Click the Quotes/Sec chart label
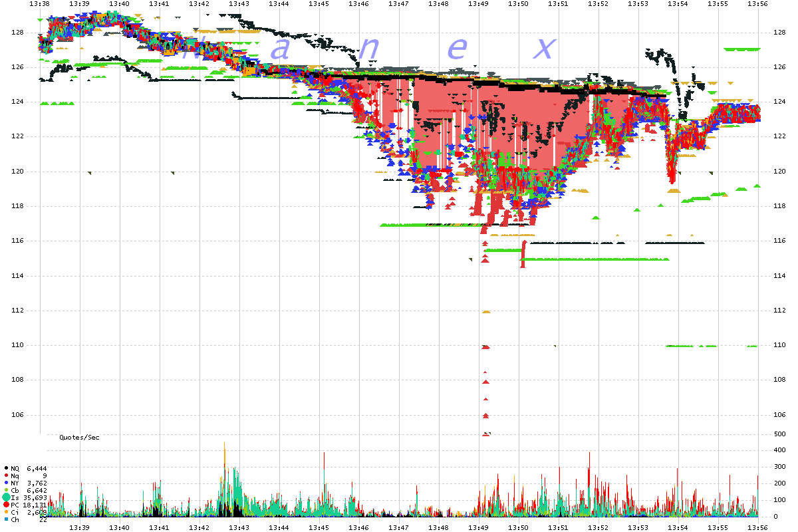The height and width of the screenshot is (532, 798). click(79, 438)
